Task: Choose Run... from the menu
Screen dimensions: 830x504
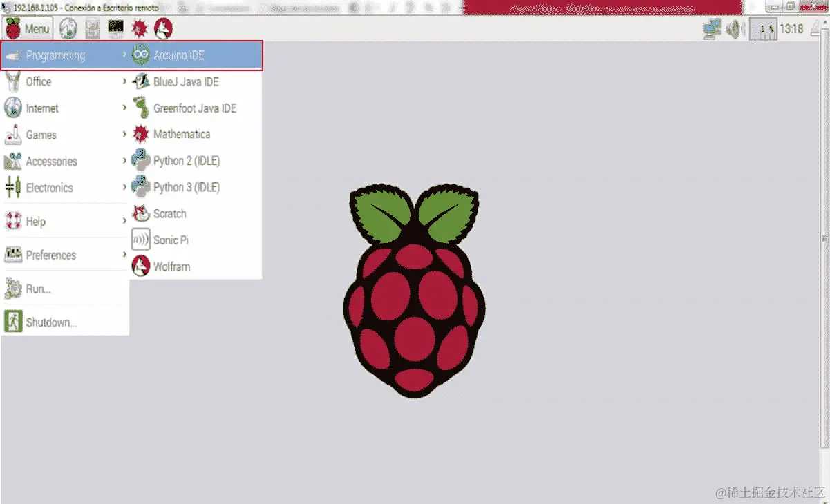Action: (65, 289)
